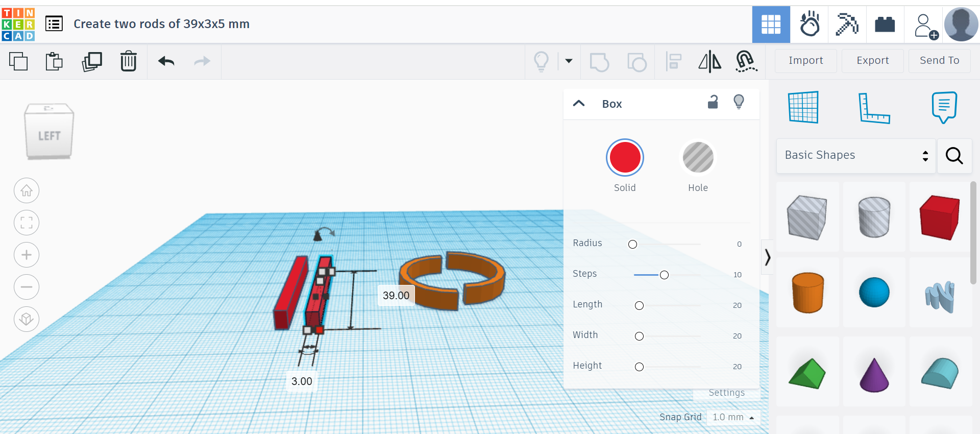Viewport: 980px width, 434px height.
Task: Select the Scribble shape
Action: coord(940,293)
